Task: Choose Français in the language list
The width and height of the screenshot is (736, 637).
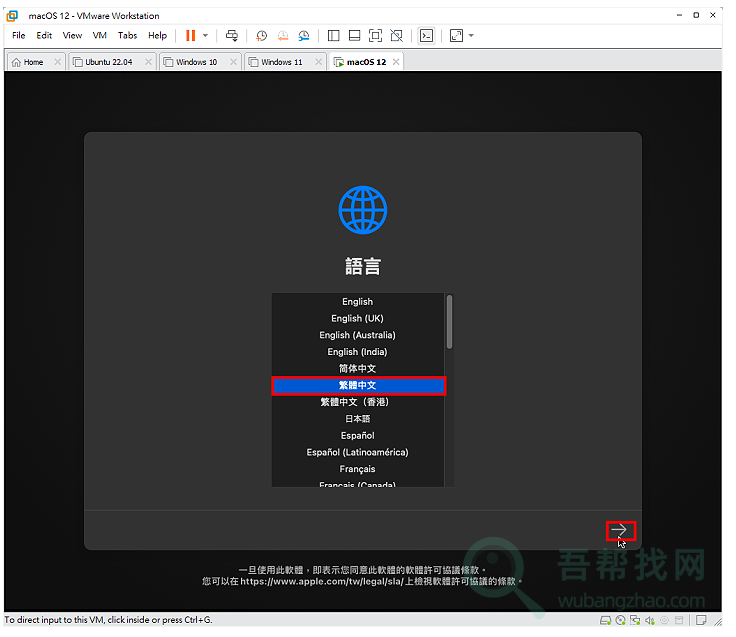Action: (x=358, y=469)
